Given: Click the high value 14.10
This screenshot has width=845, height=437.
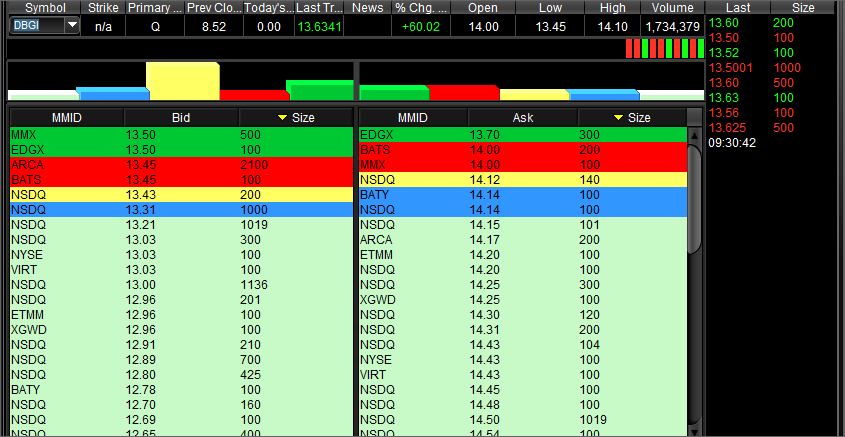Looking at the screenshot, I should (x=612, y=27).
